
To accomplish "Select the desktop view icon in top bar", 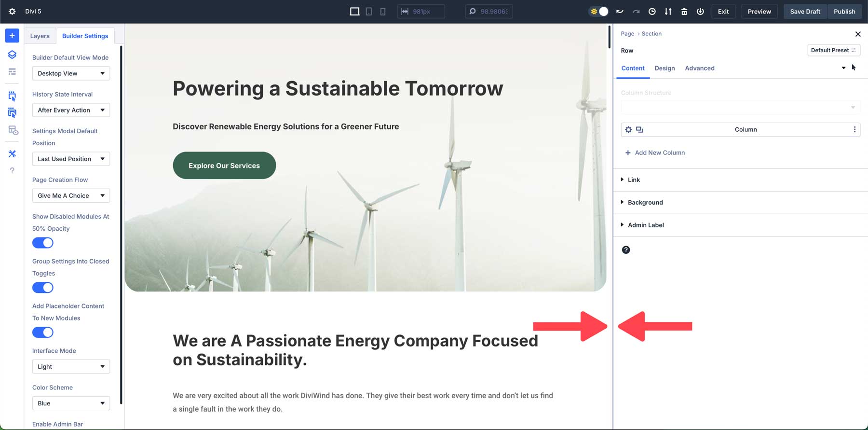I will (x=354, y=12).
